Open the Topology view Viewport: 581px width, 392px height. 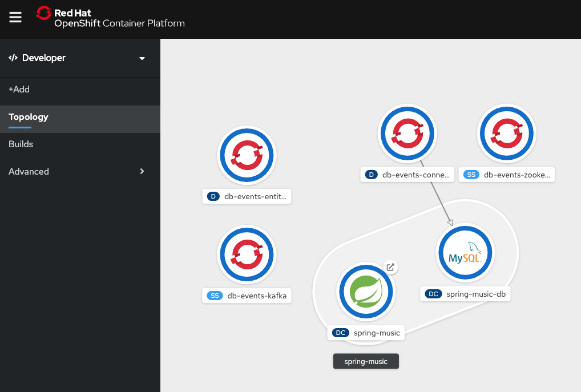[x=29, y=117]
